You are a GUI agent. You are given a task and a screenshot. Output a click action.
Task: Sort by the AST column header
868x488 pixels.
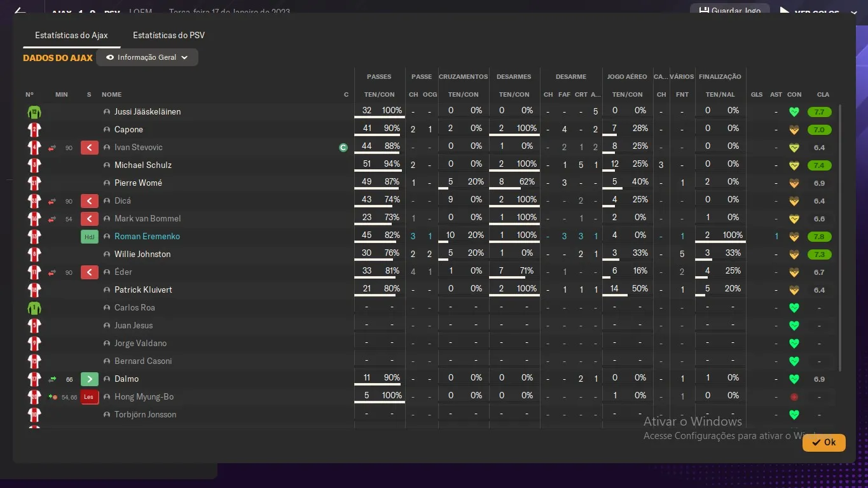776,95
